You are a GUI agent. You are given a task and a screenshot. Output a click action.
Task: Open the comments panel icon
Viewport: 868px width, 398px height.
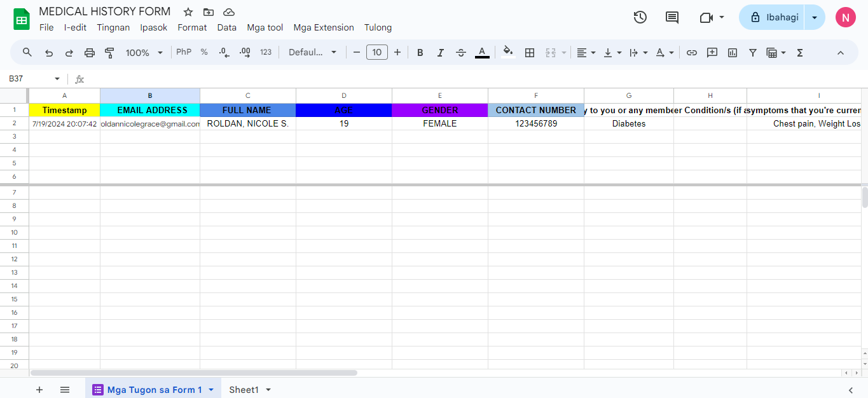click(x=672, y=18)
